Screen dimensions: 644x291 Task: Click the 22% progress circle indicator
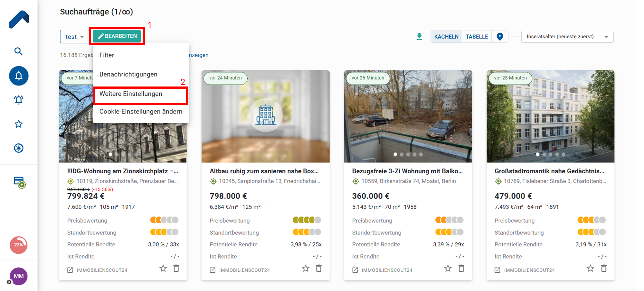coord(18,245)
